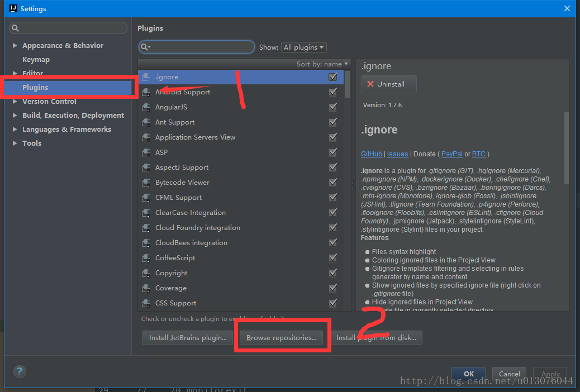Open the Sort by name dropdown
The image size is (580, 392).
coord(322,64)
